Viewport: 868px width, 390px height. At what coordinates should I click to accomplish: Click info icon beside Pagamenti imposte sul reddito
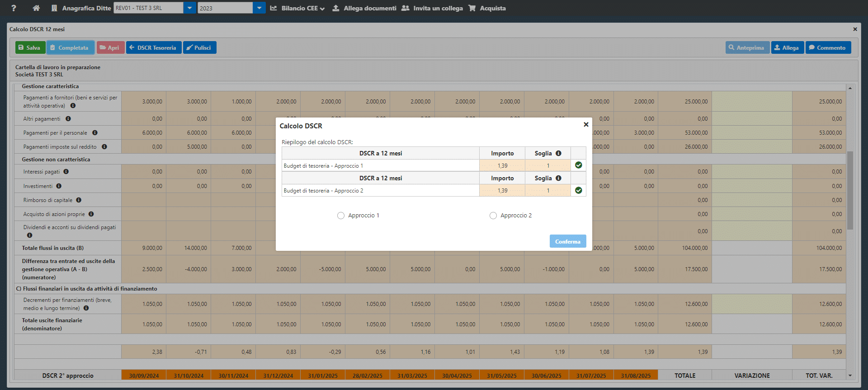[x=104, y=147]
